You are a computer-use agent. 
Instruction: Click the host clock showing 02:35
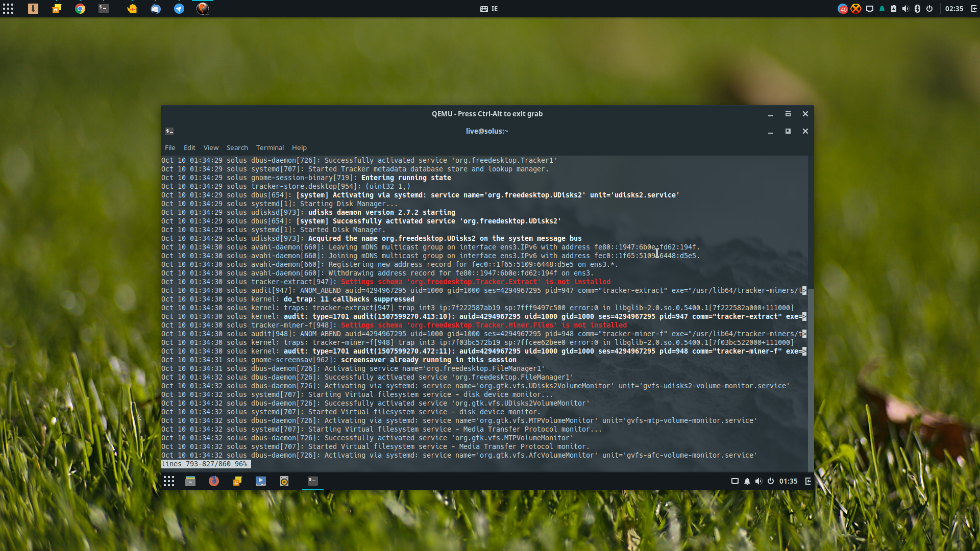click(954, 9)
